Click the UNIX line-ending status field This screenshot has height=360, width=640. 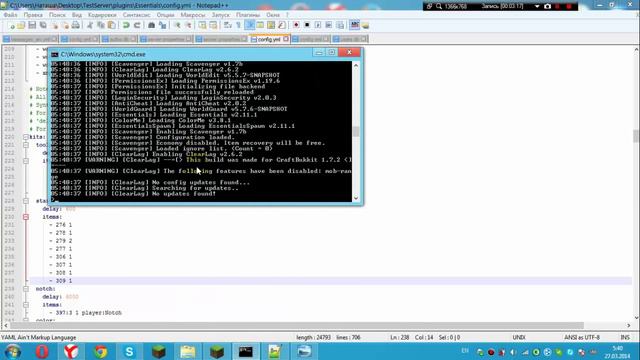[x=519, y=338]
